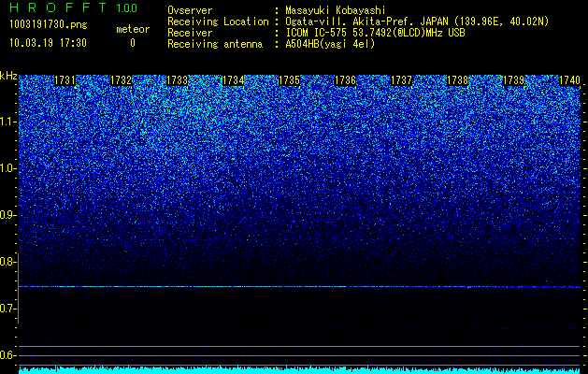Select observer name Masayuki Kobayashi
Viewport: 588px width, 374px height.
point(336,10)
